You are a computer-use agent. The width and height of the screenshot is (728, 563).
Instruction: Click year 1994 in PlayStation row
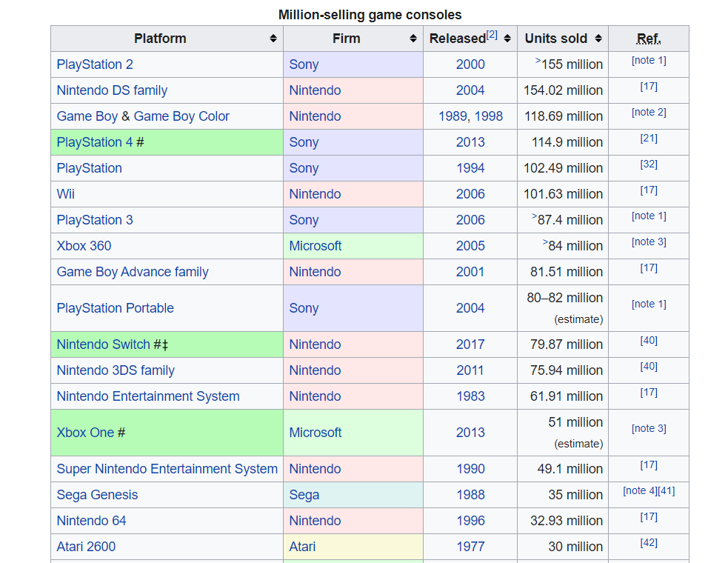[x=470, y=169]
